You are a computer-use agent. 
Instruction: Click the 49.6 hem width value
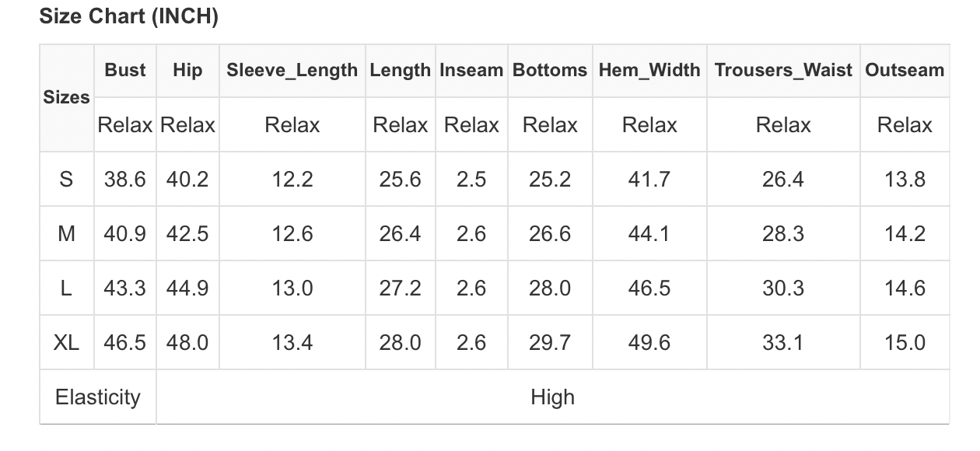pyautogui.click(x=649, y=343)
